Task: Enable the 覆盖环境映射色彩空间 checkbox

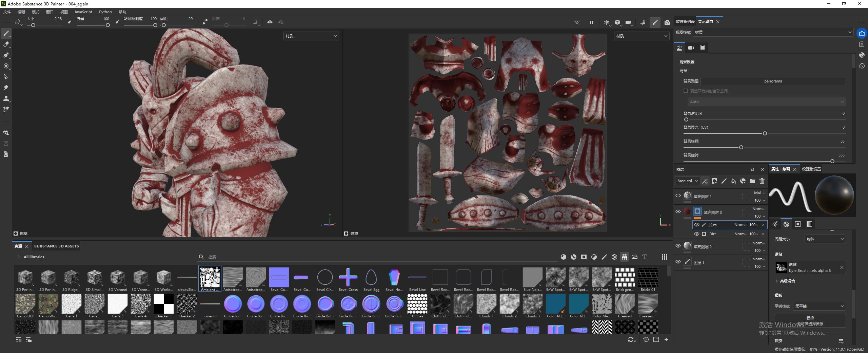Action: [x=686, y=91]
